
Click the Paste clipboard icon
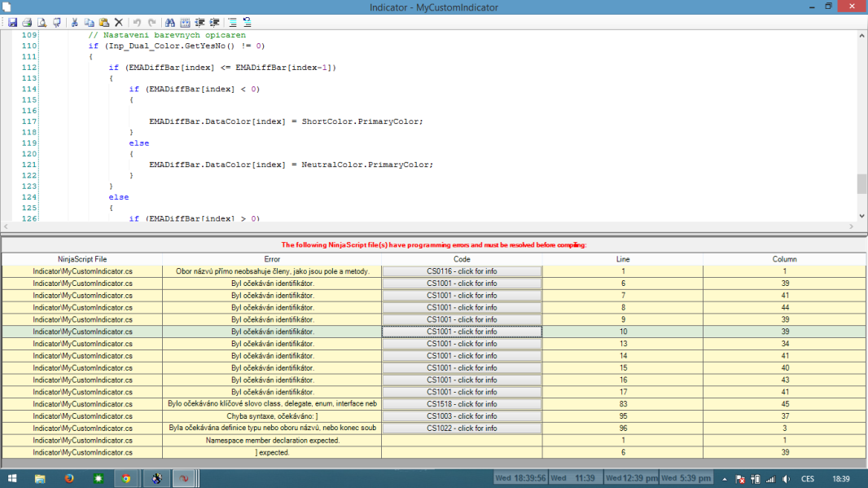point(103,23)
